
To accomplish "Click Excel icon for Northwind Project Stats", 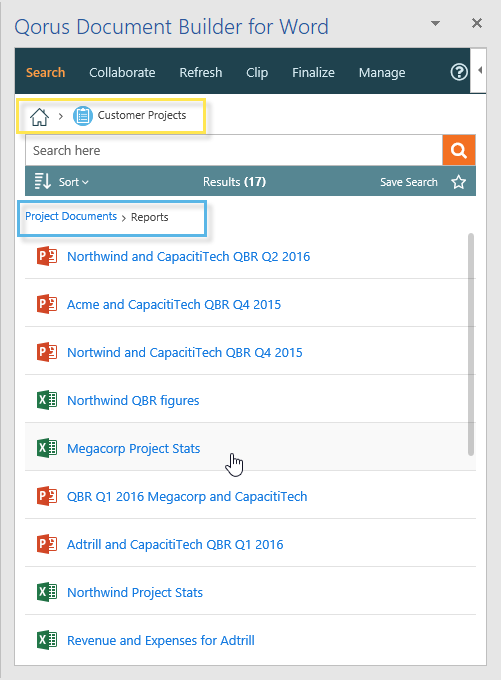I will 47,592.
